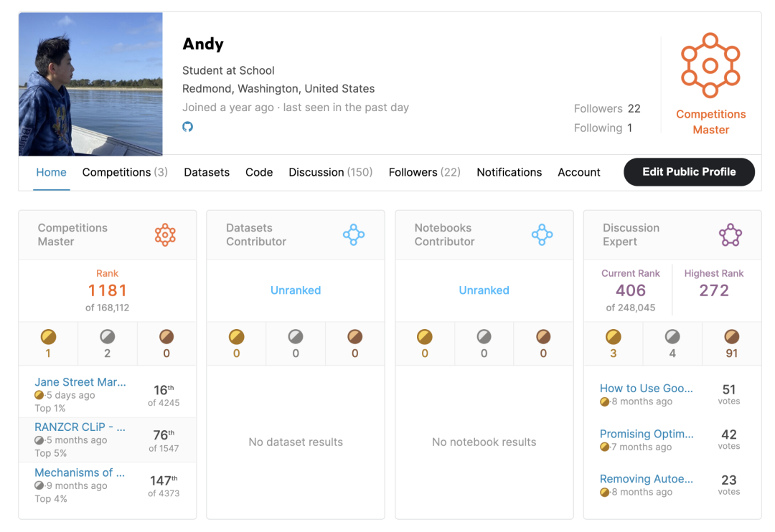
Task: Open the Notifications tab
Action: [509, 172]
